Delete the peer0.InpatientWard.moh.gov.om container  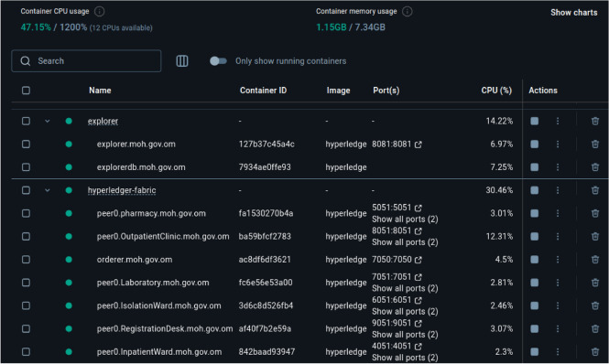[594, 352]
